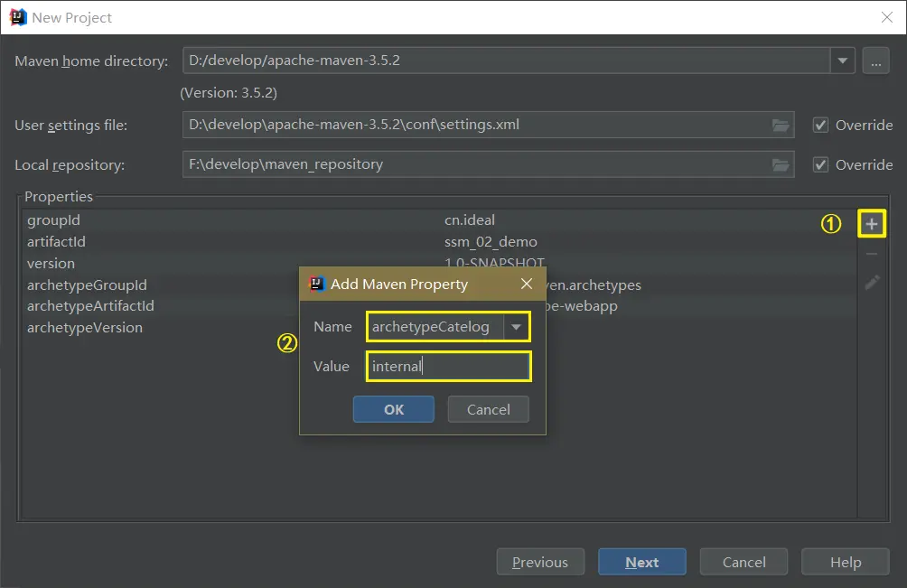Click the Next button
The height and width of the screenshot is (588, 907).
pos(642,562)
